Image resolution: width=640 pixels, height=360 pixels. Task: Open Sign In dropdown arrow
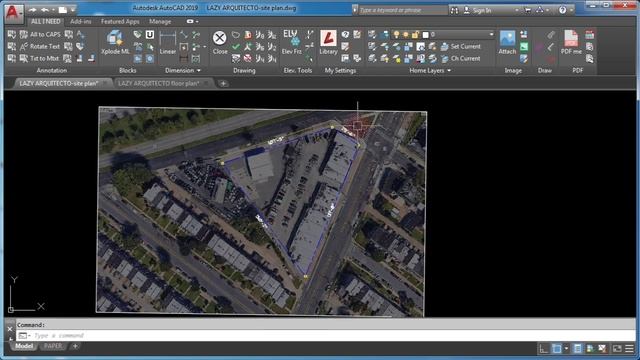516,10
